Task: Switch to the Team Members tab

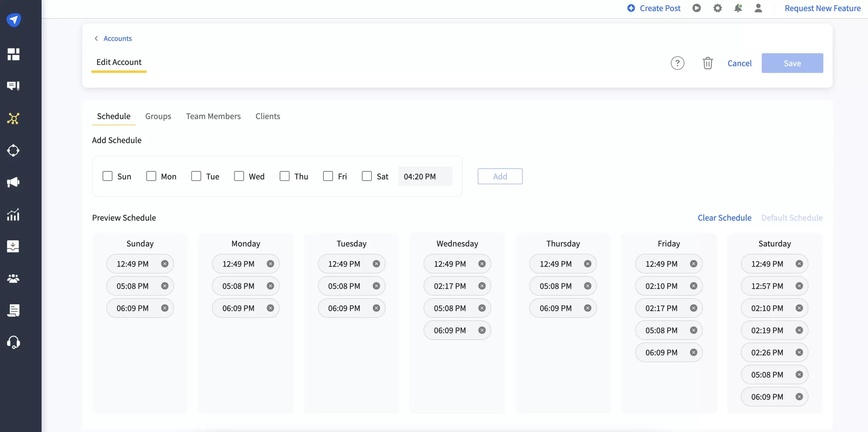Action: 213,117
